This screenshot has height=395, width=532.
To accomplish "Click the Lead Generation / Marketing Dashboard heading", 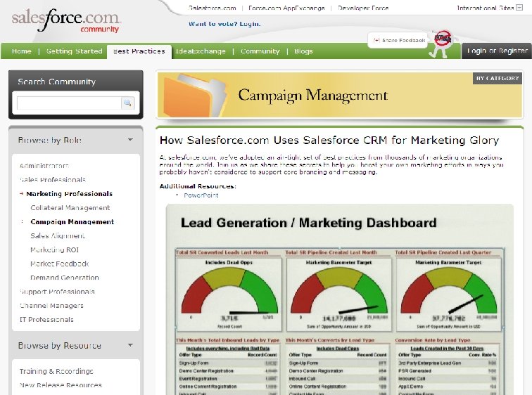I will point(308,223).
